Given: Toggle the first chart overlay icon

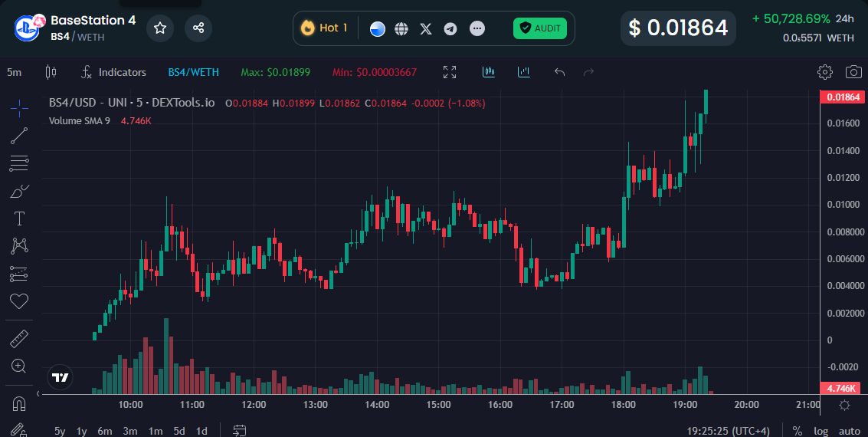Looking at the screenshot, I should (489, 72).
